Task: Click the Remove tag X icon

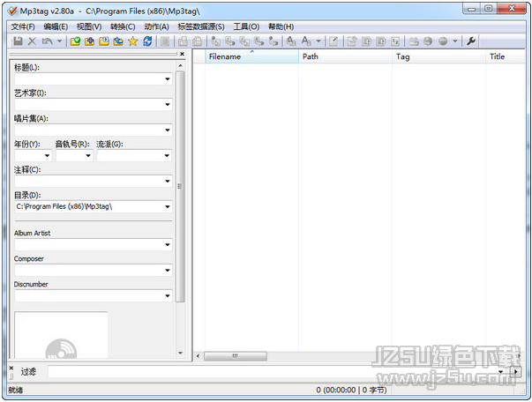Action: 32,41
